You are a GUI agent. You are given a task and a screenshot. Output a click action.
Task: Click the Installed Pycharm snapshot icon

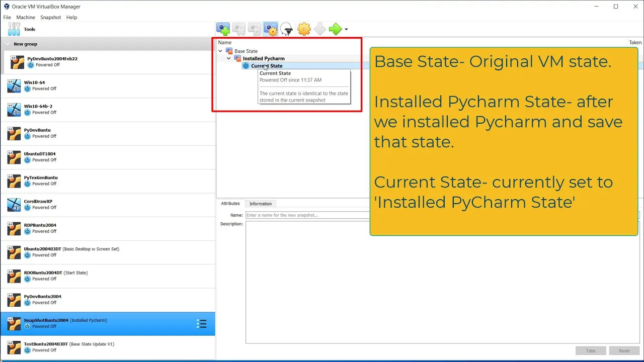(x=238, y=58)
